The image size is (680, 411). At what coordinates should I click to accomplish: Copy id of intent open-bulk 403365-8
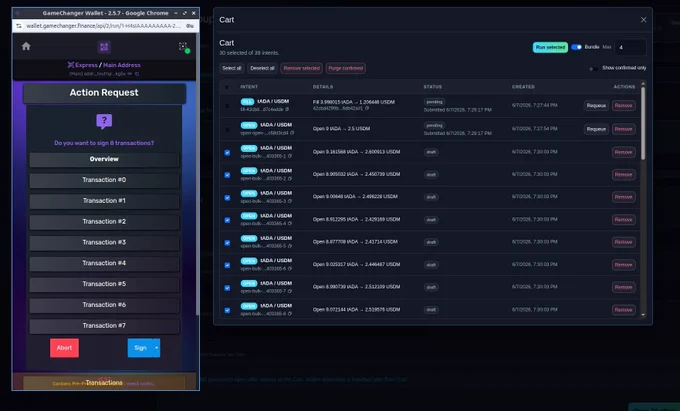[x=290, y=314]
